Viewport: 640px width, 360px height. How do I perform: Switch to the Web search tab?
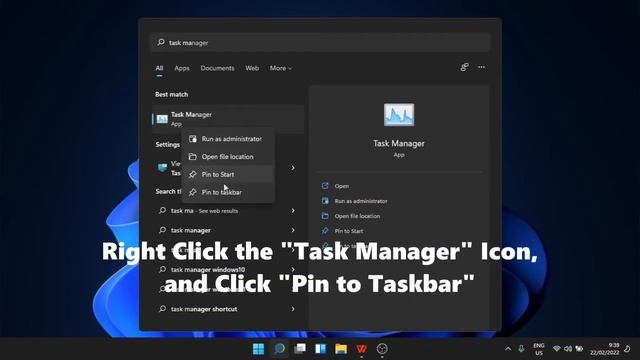(252, 68)
